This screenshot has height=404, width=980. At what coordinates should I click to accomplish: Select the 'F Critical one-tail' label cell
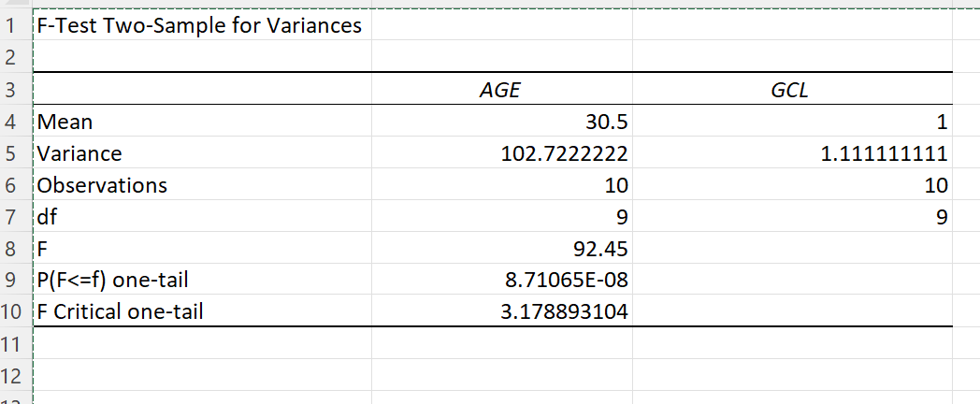202,310
